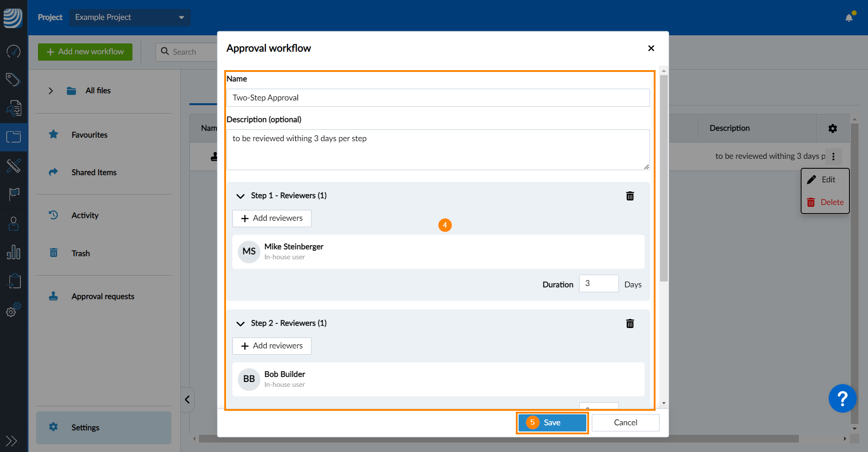Click the dialog vertical scrollbar thumb

pos(664,178)
